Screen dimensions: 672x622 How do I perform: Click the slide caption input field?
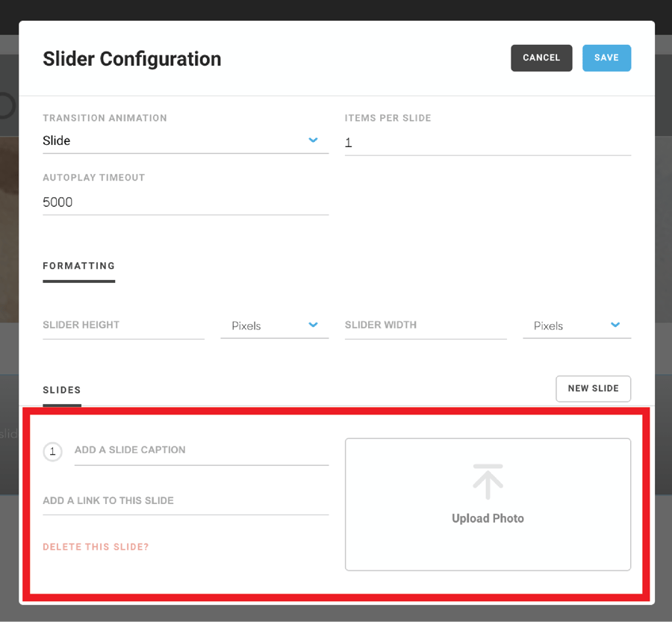[x=200, y=450]
